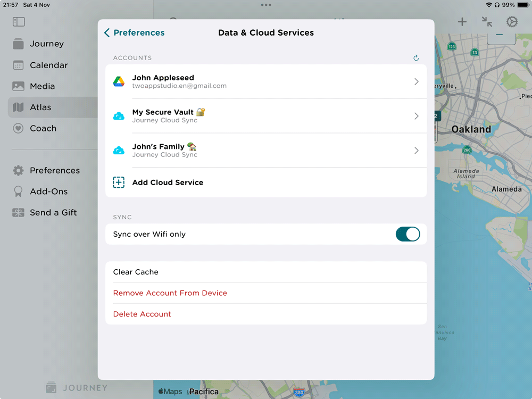Open John Appleseed account details

[x=266, y=81]
